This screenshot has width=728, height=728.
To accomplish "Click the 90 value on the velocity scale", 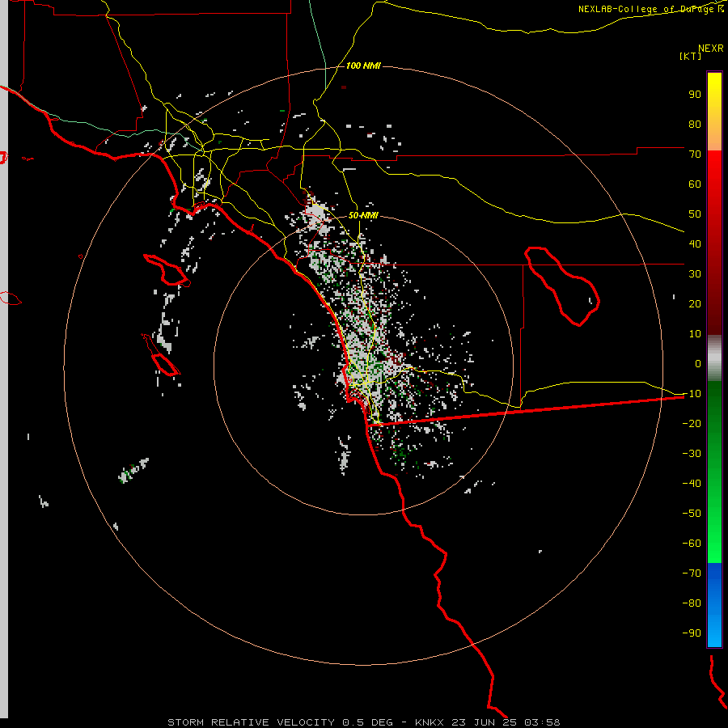I will tap(695, 95).
